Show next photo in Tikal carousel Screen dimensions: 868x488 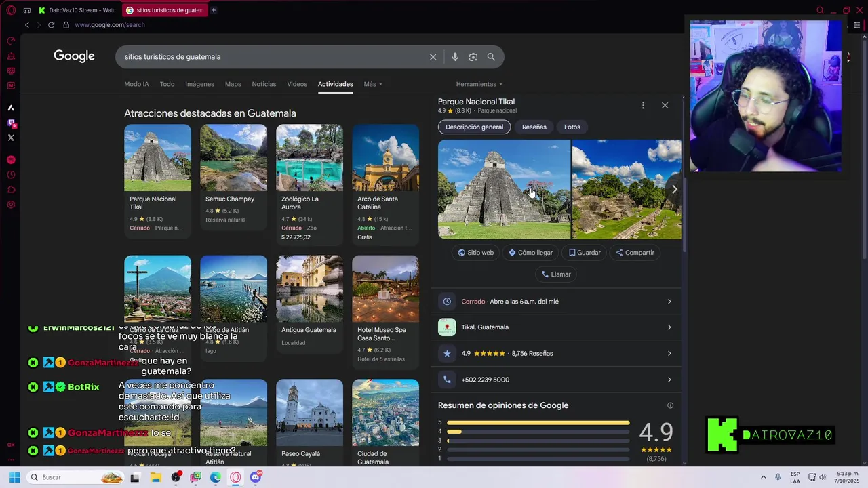point(674,190)
